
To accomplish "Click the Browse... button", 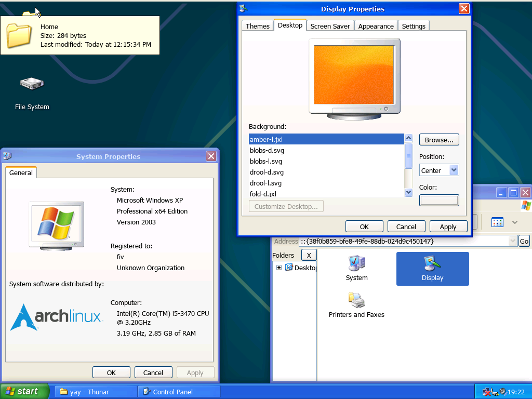I will 439,140.
